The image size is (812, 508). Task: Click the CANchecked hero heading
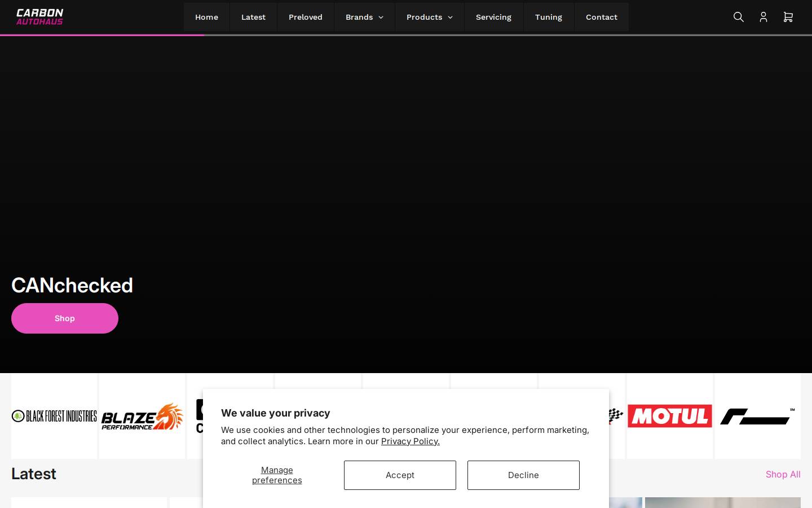click(x=72, y=286)
